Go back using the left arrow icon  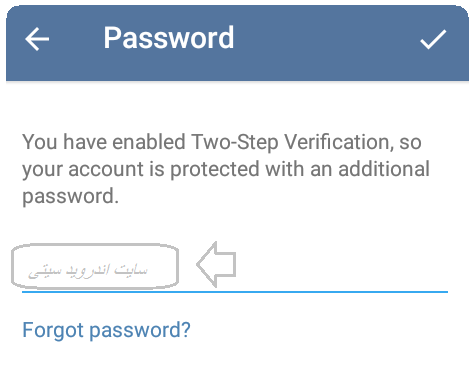coord(37,39)
